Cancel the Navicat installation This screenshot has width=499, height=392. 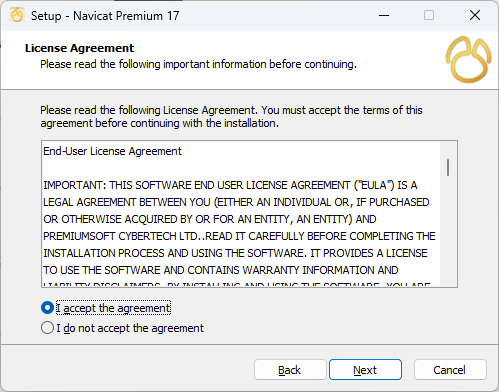click(450, 370)
